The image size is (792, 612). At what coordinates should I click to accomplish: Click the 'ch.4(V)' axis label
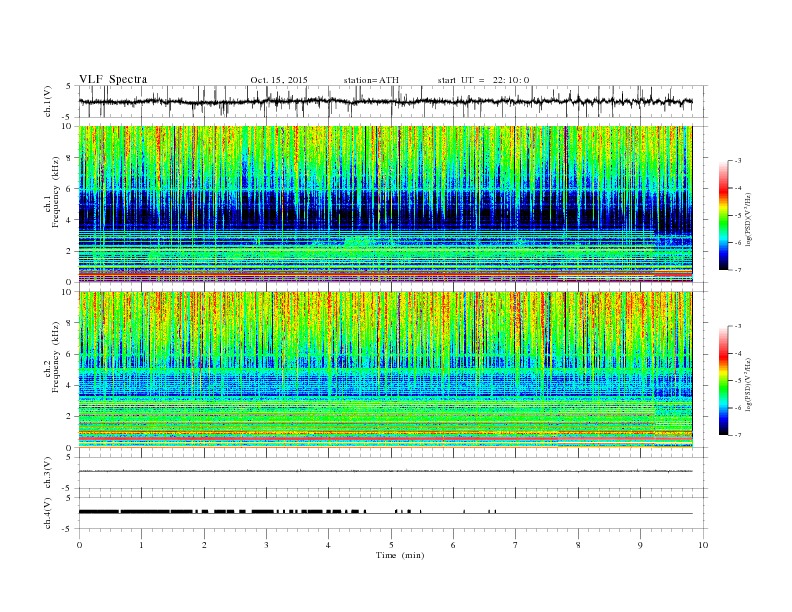pyautogui.click(x=48, y=514)
